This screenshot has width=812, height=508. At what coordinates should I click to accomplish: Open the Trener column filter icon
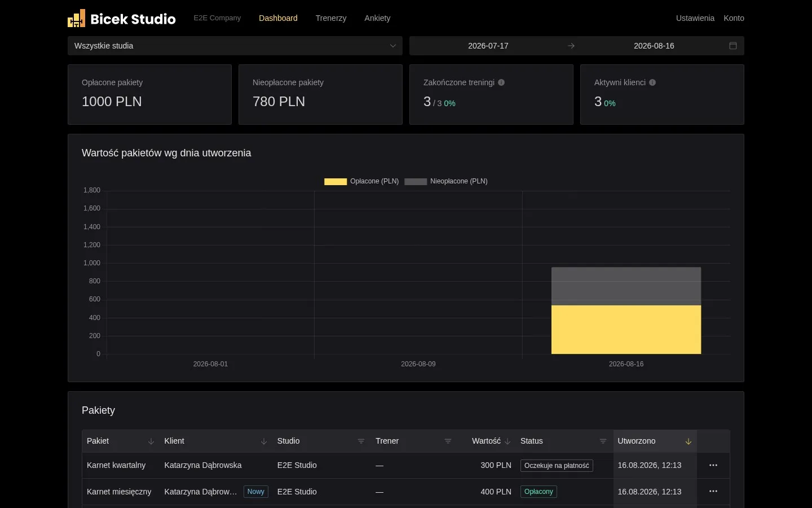(448, 441)
